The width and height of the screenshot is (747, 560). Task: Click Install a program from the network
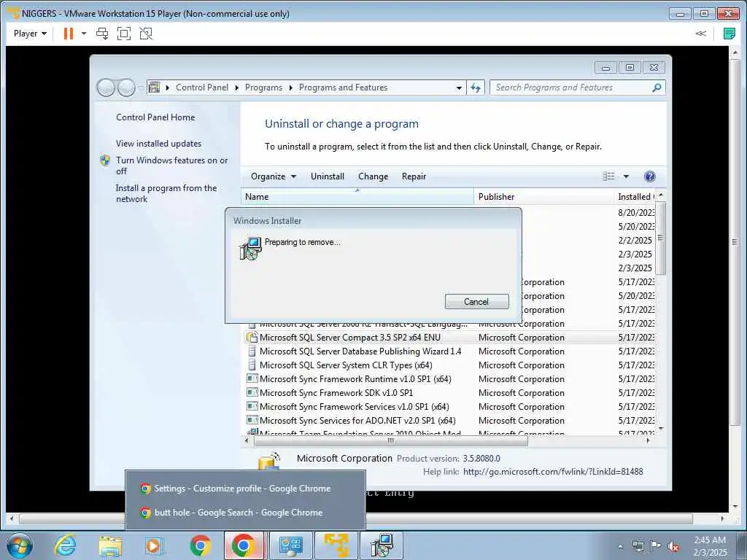point(166,193)
